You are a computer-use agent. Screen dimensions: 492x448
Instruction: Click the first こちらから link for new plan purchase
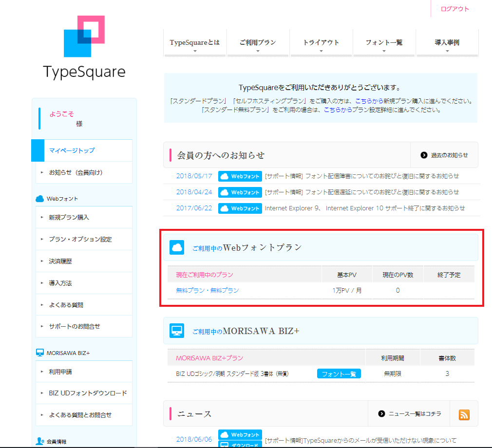369,101
